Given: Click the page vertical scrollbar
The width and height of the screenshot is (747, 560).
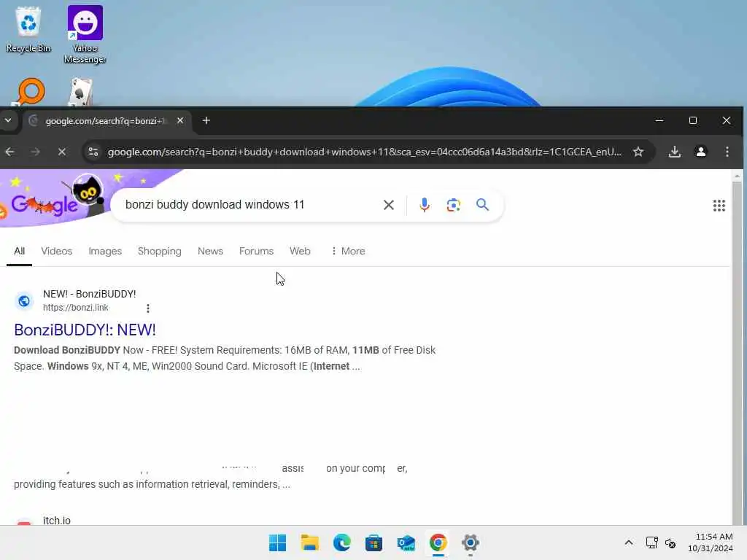Looking at the screenshot, I should tap(737, 348).
